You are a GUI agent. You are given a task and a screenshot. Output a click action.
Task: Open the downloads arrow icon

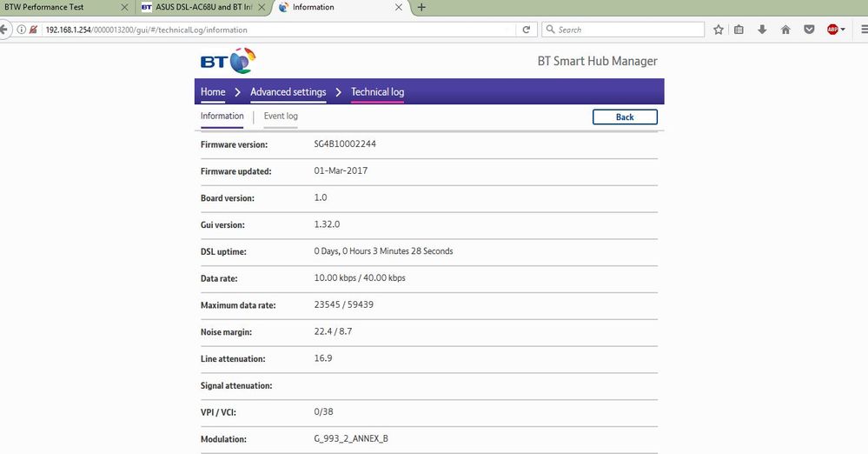coord(762,30)
